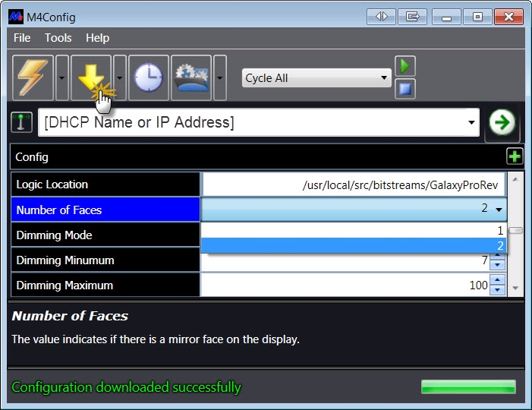Click the green arrow connect button
Image resolution: width=532 pixels, height=410 pixels.
pyautogui.click(x=500, y=122)
